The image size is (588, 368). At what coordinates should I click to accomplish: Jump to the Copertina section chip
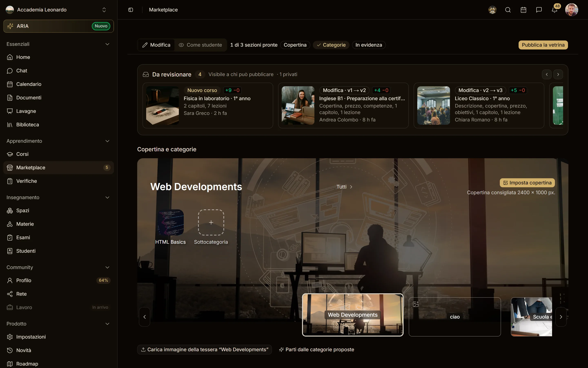(295, 45)
